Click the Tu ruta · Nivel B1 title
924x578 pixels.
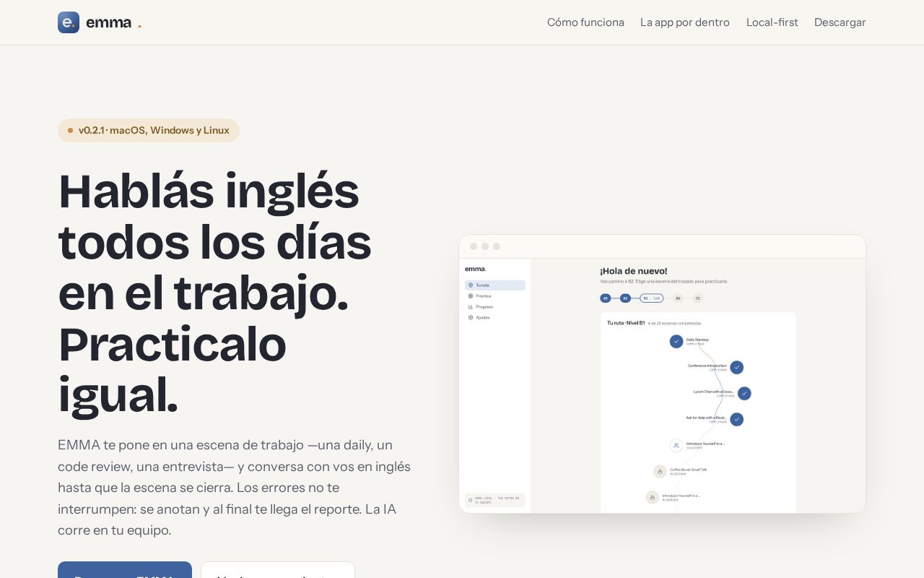626,323
